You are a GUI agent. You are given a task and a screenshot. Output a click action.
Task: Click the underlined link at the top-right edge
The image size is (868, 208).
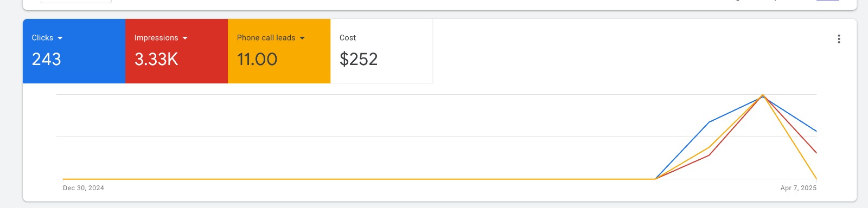pos(828,1)
